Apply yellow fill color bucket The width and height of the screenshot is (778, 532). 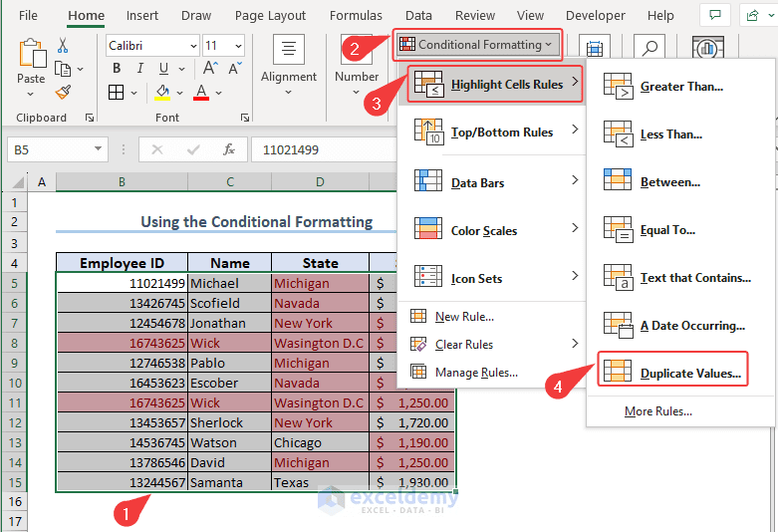(162, 93)
